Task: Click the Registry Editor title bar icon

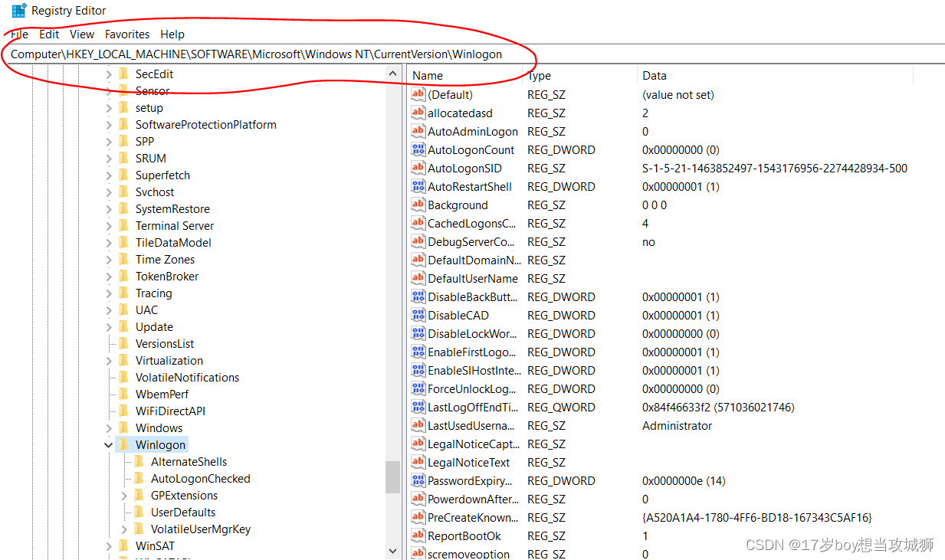Action: tap(18, 10)
